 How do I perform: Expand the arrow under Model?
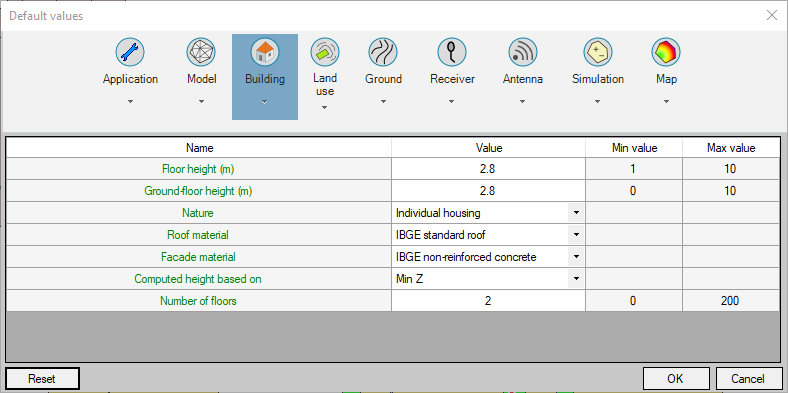(x=201, y=102)
